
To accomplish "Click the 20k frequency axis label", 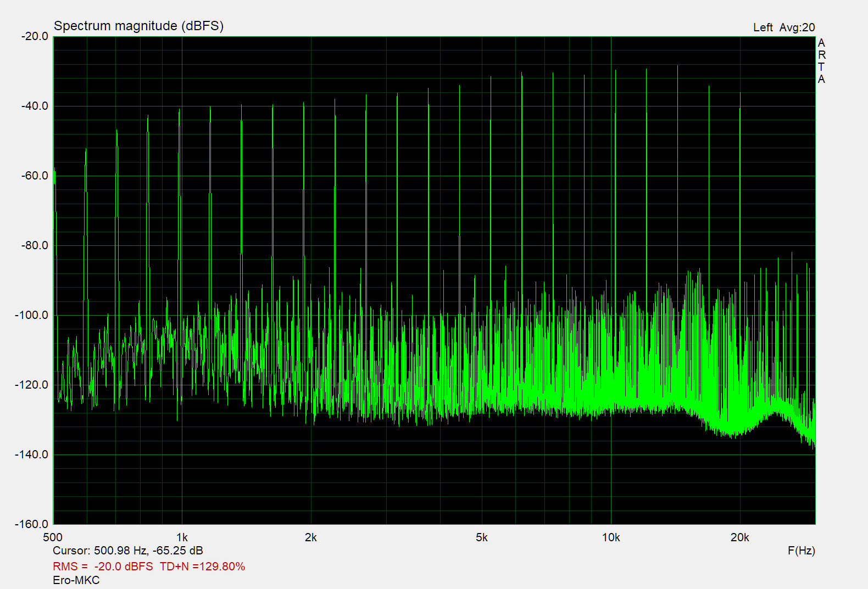I will (x=739, y=537).
